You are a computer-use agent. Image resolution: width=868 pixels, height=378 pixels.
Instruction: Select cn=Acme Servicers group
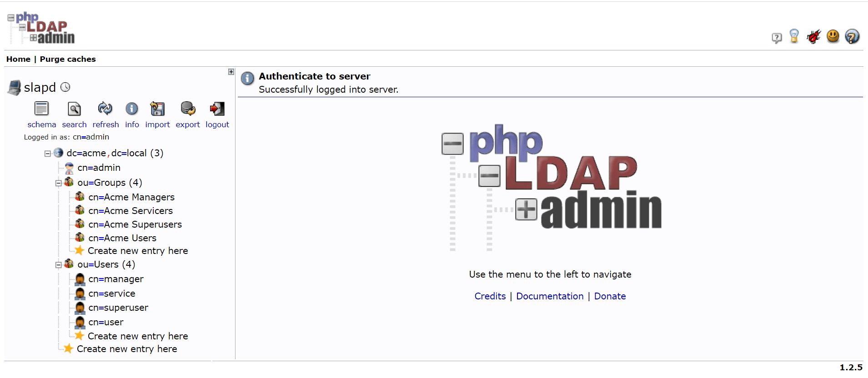130,211
